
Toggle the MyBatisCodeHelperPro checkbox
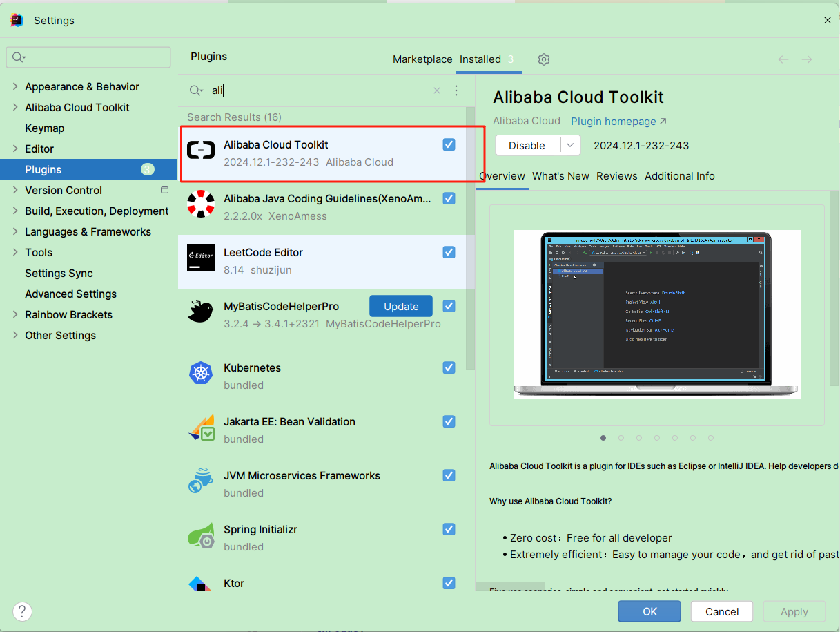pyautogui.click(x=449, y=306)
